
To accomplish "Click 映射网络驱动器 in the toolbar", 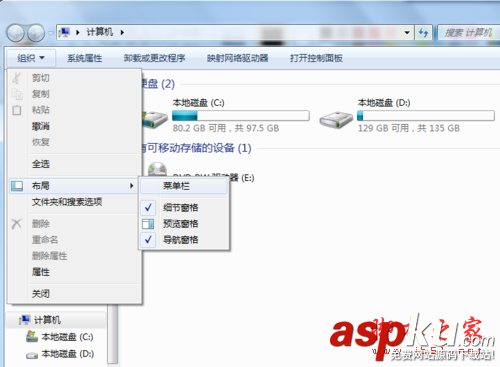I will 237,58.
